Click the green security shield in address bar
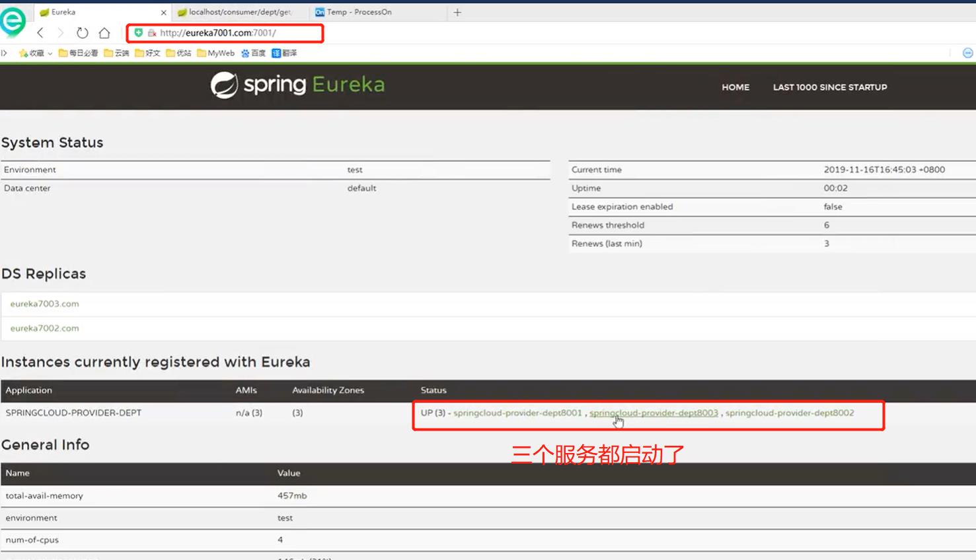976x560 pixels. click(139, 32)
